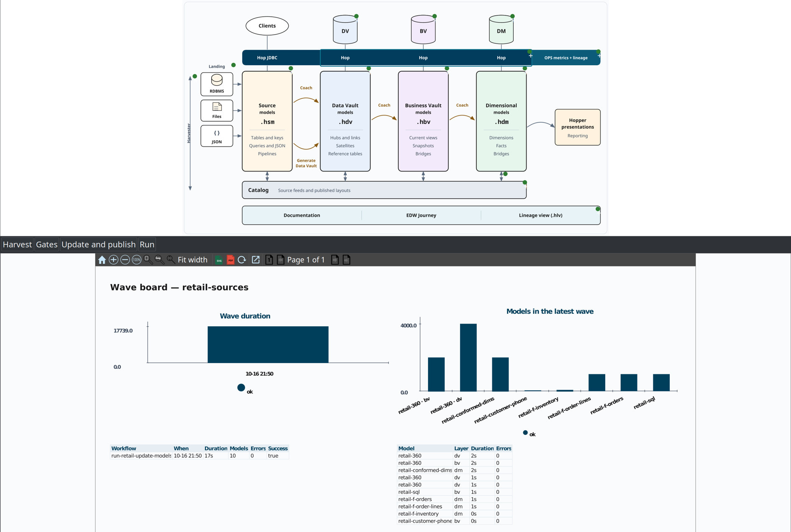Refresh the wave board report

tap(242, 260)
